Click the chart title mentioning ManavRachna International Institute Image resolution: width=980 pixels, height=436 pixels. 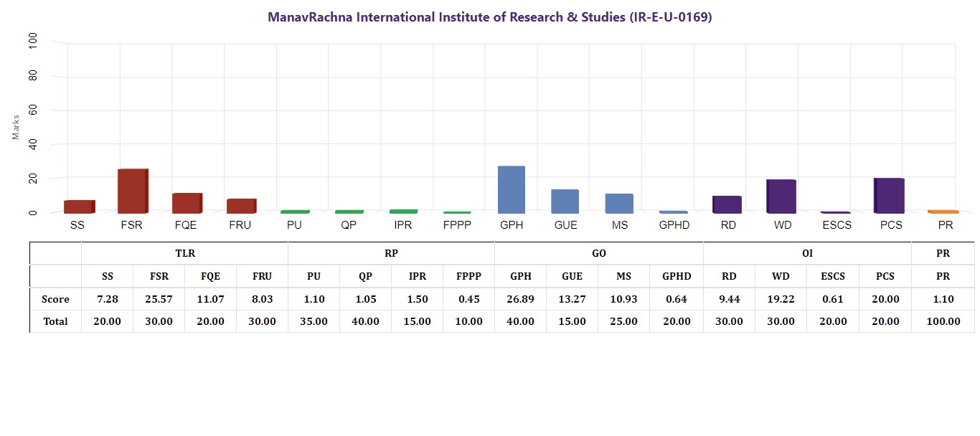[x=490, y=18]
